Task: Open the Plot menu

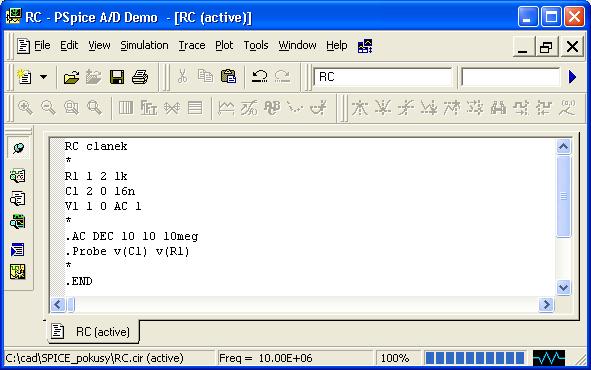Action: (224, 46)
